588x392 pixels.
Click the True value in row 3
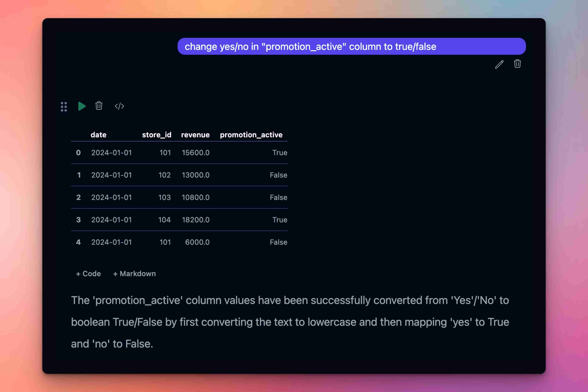pos(279,220)
